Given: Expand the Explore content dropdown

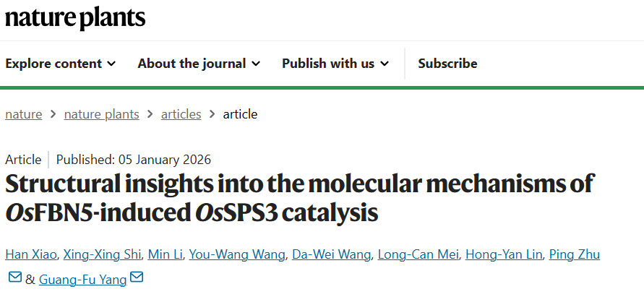Looking at the screenshot, I should pyautogui.click(x=60, y=64).
